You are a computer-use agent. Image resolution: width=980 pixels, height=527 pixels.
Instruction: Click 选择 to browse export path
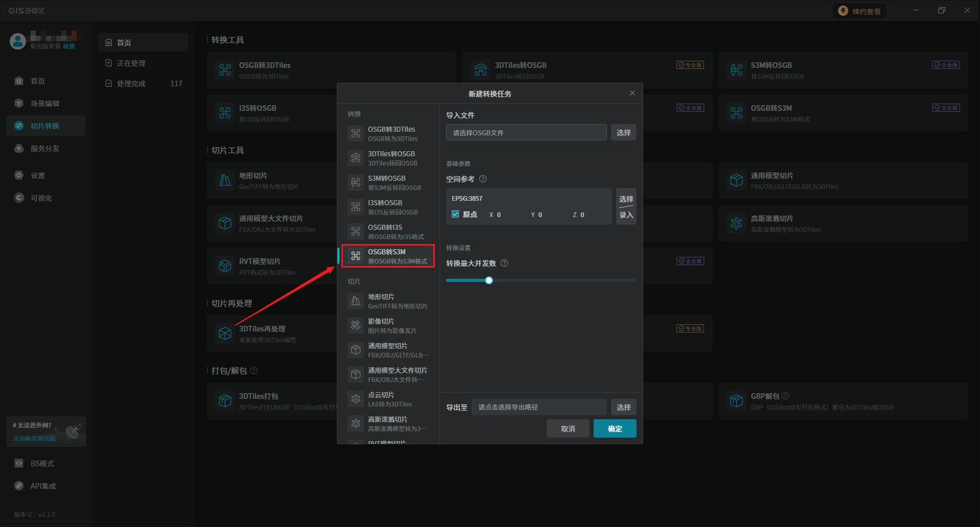coord(623,408)
